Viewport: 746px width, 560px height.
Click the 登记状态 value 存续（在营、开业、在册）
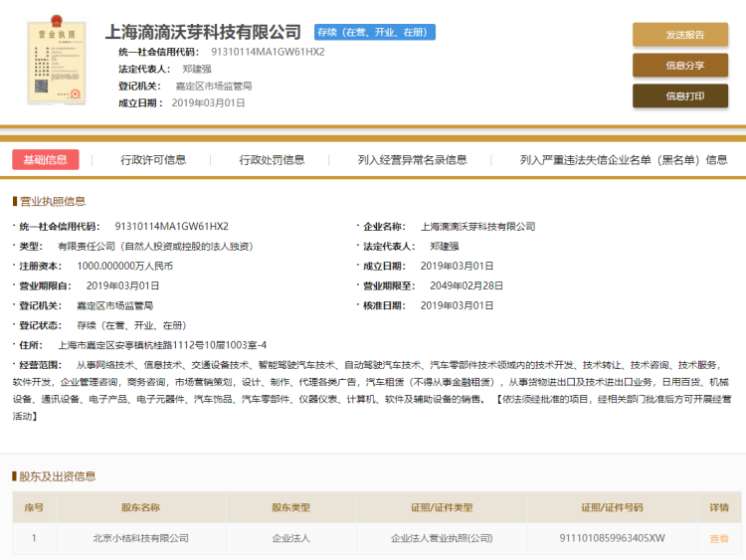[x=131, y=325]
